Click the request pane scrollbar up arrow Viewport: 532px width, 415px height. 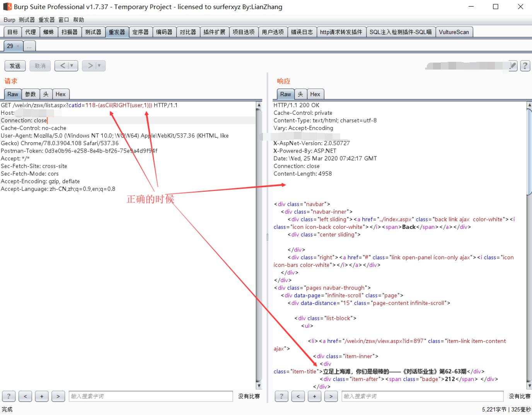[259, 105]
